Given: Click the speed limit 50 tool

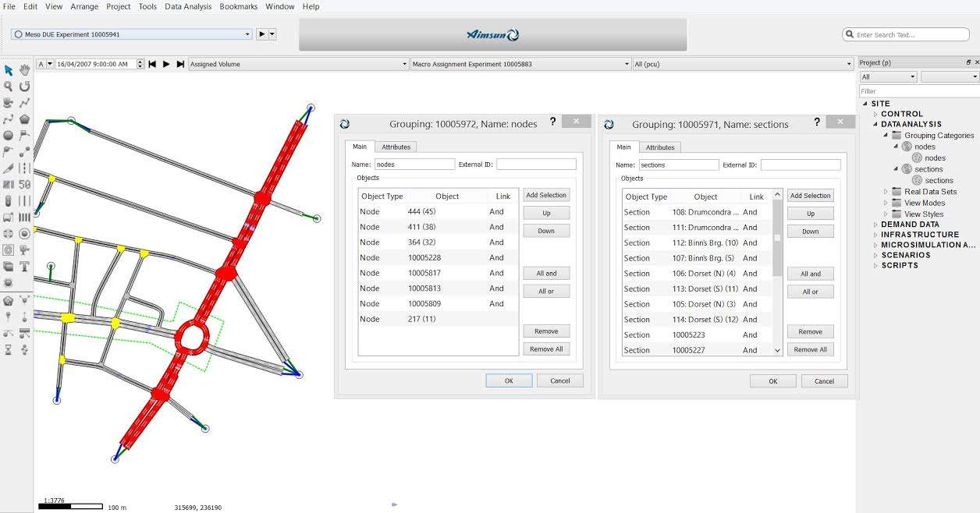Looking at the screenshot, I should [25, 185].
